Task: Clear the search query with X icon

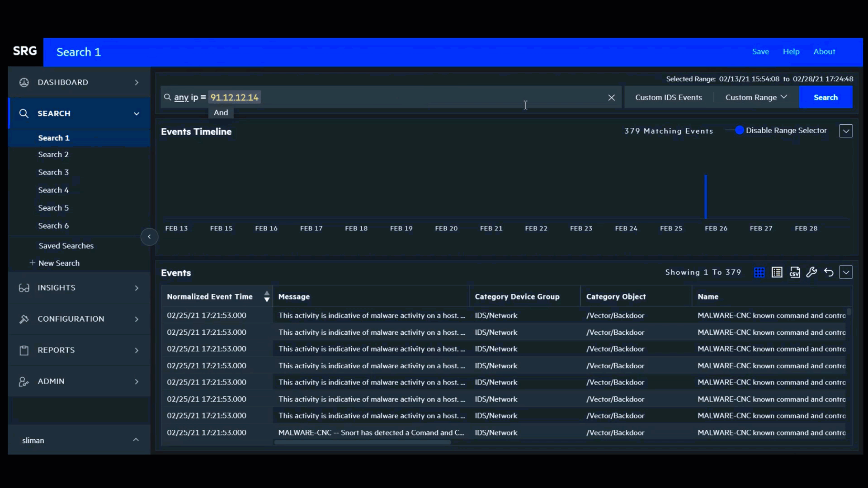Action: (611, 98)
